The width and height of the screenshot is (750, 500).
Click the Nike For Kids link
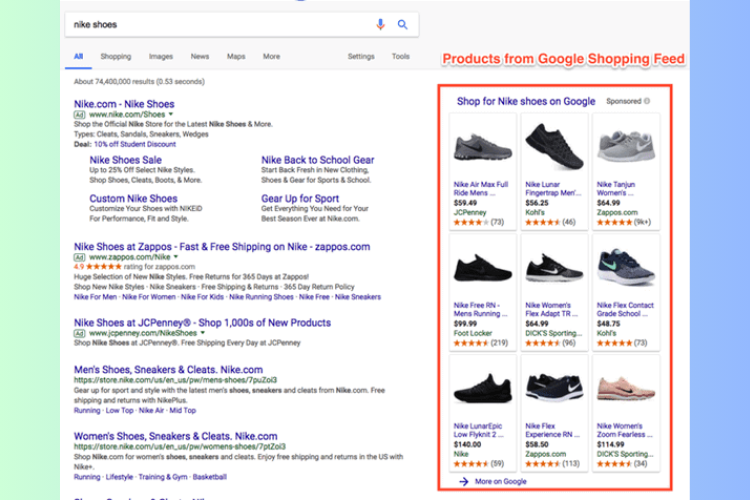[x=202, y=297]
